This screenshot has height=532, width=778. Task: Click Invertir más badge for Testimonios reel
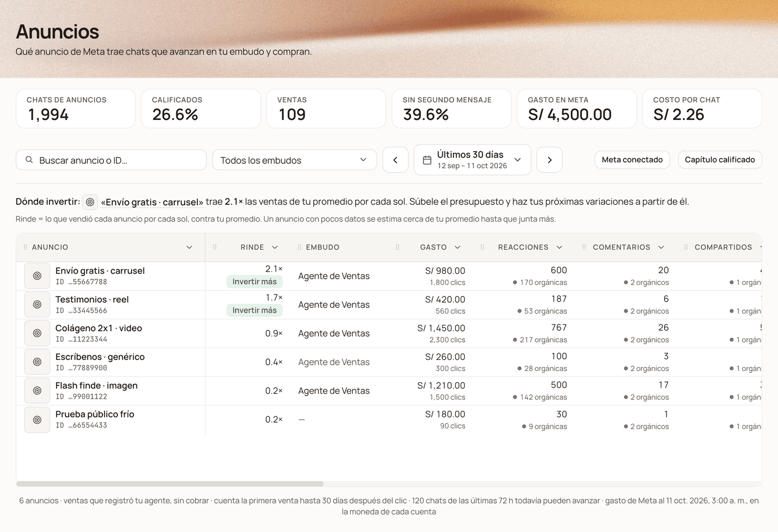tap(255, 310)
